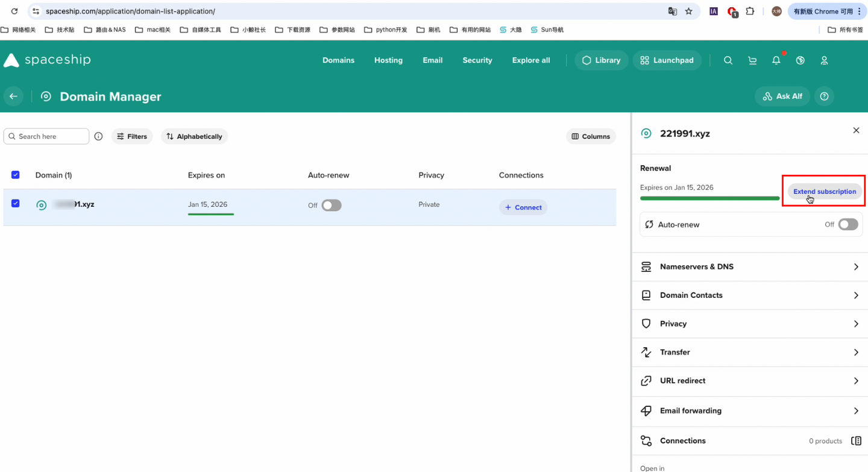Open the Columns selector
Viewport: 868px width, 472px height.
click(x=591, y=136)
